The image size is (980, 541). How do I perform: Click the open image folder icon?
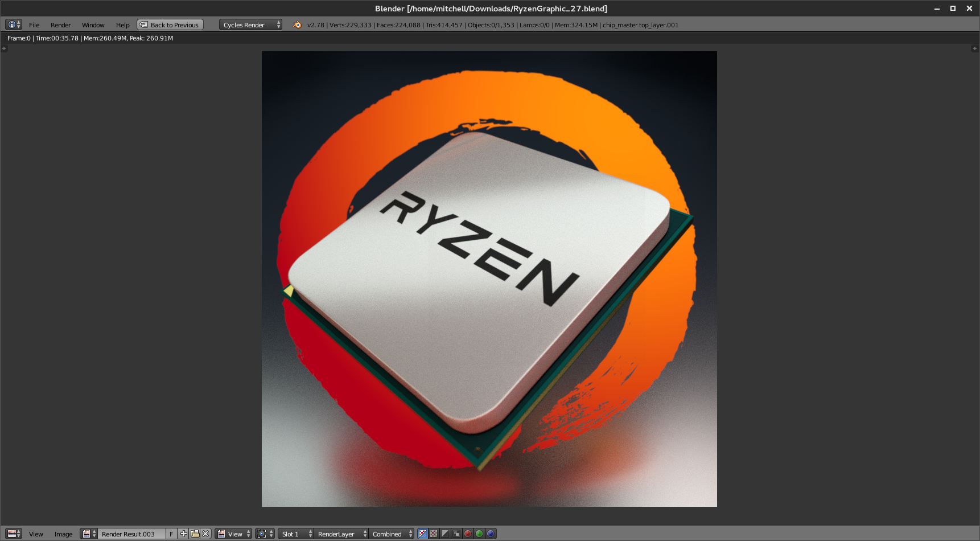point(195,534)
